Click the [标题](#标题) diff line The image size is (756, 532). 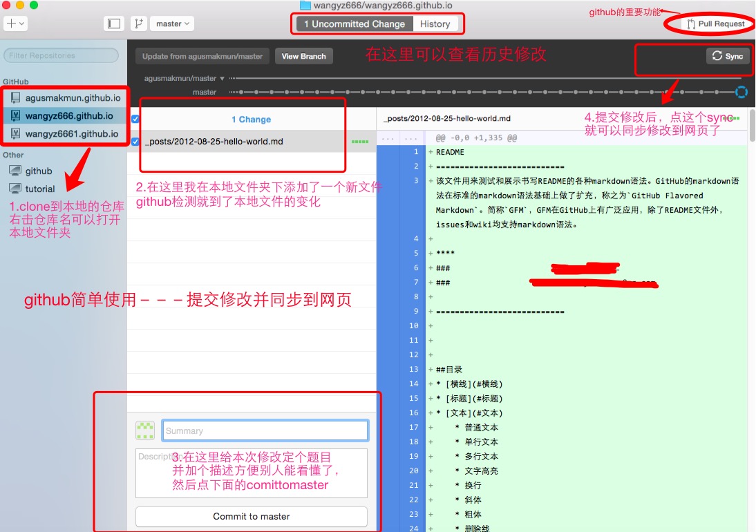470,399
